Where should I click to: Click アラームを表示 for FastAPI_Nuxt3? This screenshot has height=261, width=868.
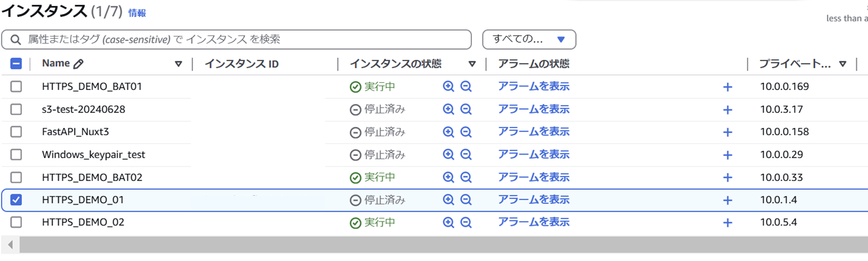[x=533, y=132]
